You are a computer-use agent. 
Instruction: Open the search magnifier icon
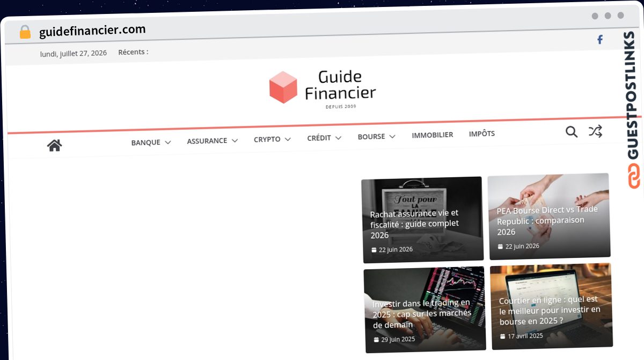coord(572,132)
